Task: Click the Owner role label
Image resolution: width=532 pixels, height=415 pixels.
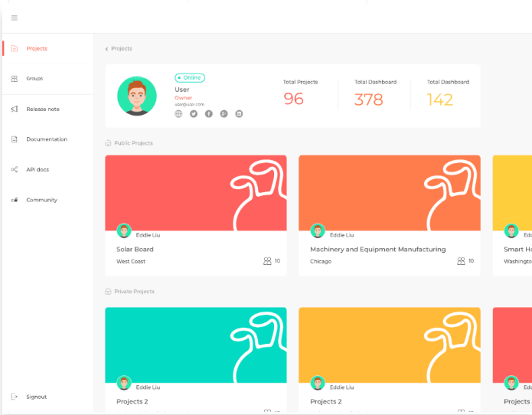Action: coord(183,98)
